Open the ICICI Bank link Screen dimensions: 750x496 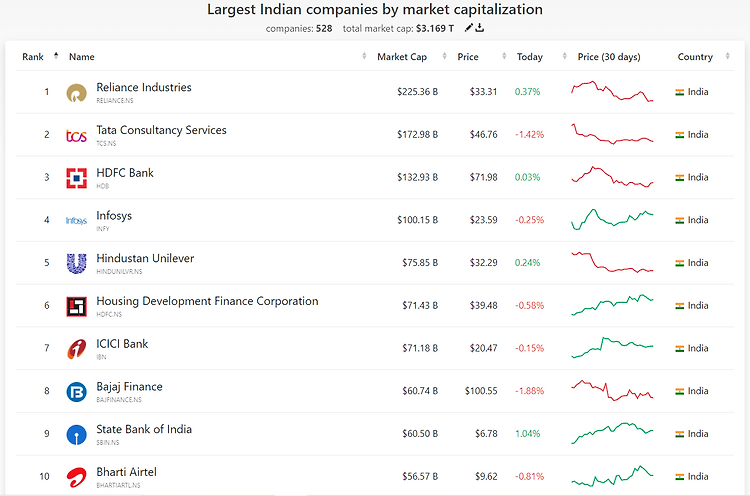point(122,343)
